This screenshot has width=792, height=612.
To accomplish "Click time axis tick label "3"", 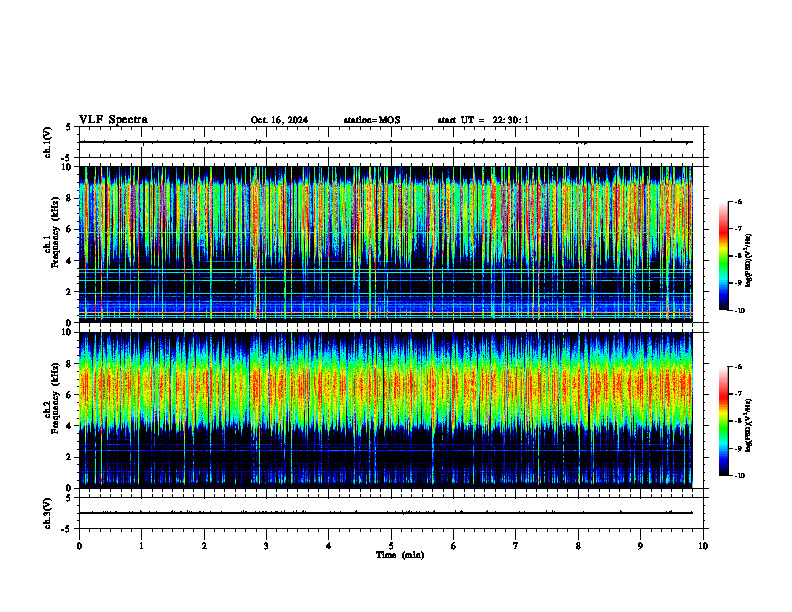I will (x=266, y=546).
